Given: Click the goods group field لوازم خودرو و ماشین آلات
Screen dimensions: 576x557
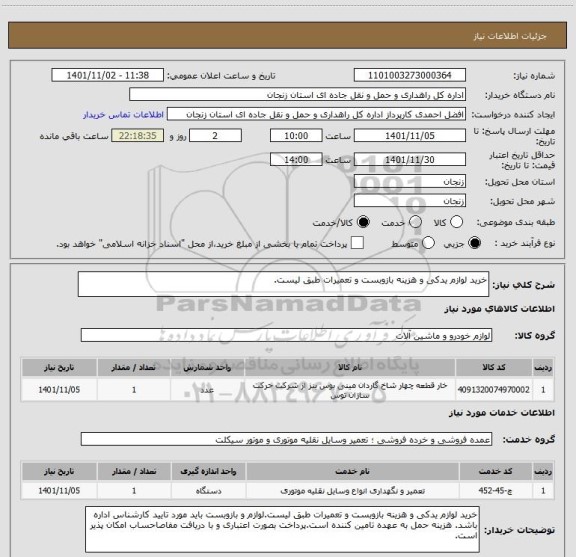Looking at the screenshot, I should tap(286, 335).
